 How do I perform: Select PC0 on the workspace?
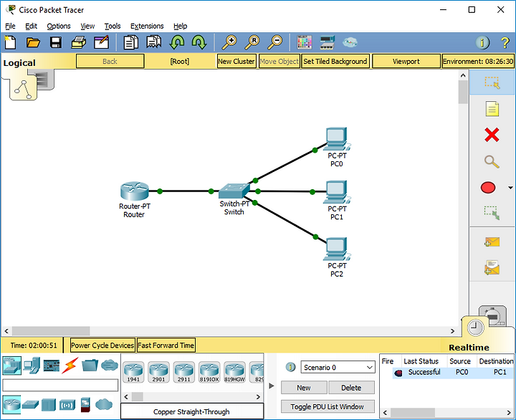[336, 139]
